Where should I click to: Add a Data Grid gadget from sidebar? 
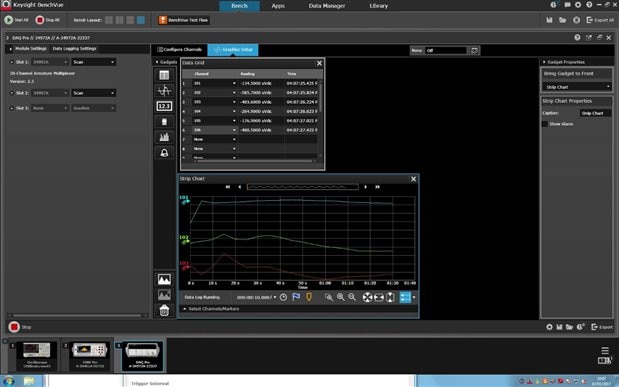pyautogui.click(x=164, y=75)
